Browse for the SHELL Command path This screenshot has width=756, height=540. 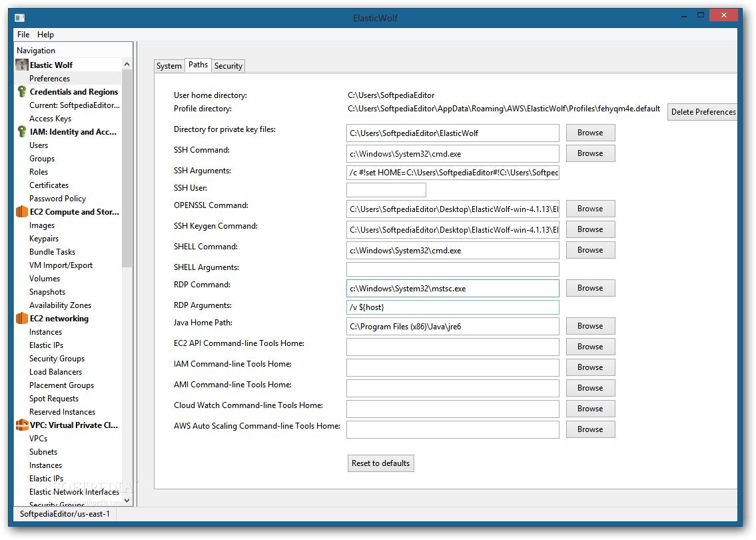(x=590, y=250)
